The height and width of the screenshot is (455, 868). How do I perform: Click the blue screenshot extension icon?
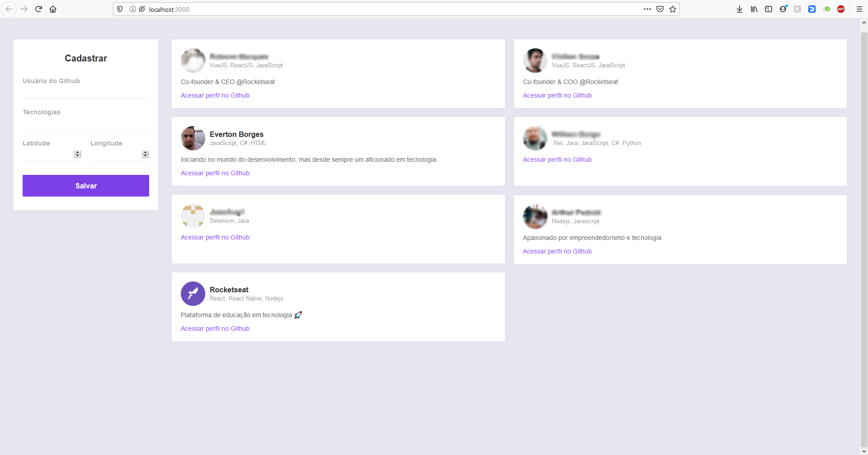click(x=812, y=9)
